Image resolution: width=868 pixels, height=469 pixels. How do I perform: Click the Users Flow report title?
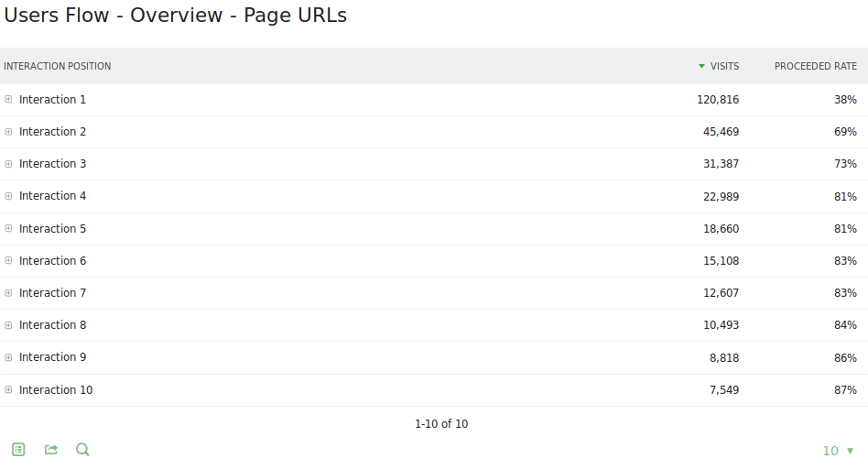[x=176, y=16]
